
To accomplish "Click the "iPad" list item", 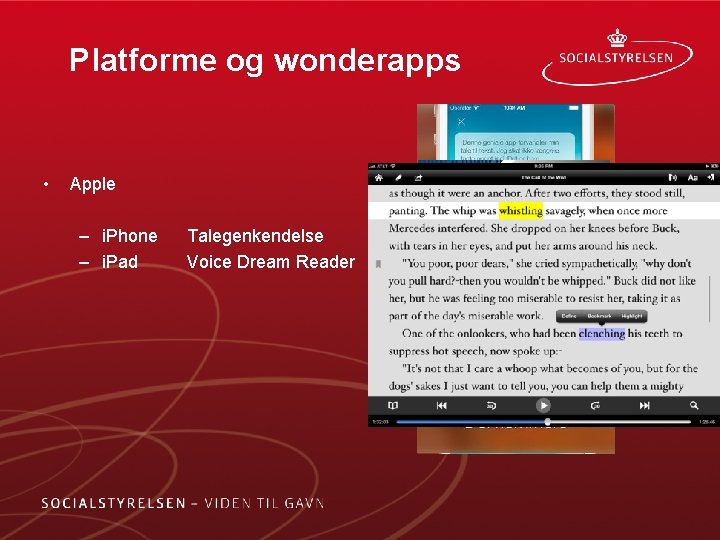I will coord(119,262).
